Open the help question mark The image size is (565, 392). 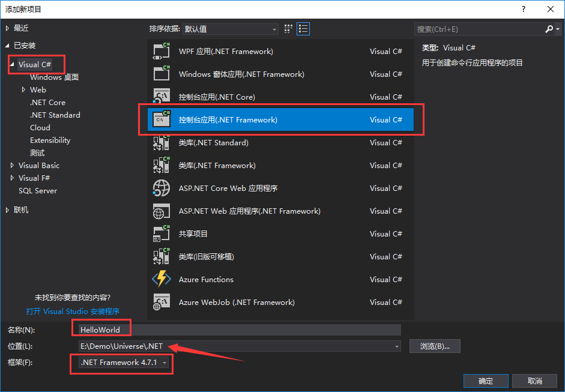(523, 9)
